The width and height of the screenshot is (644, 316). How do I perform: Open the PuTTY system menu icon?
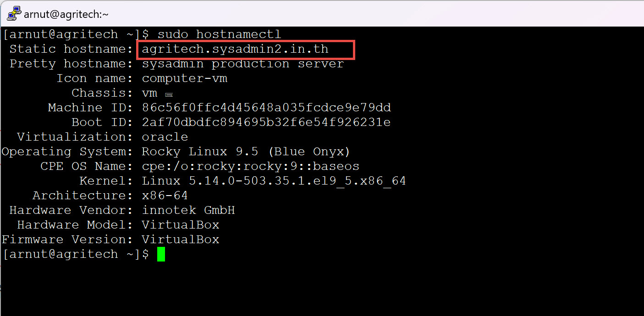[x=14, y=13]
